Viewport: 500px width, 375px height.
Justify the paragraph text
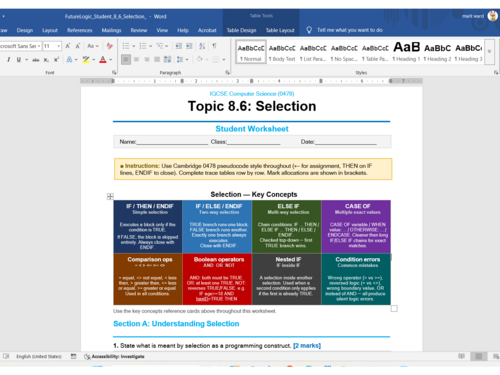coord(157,60)
